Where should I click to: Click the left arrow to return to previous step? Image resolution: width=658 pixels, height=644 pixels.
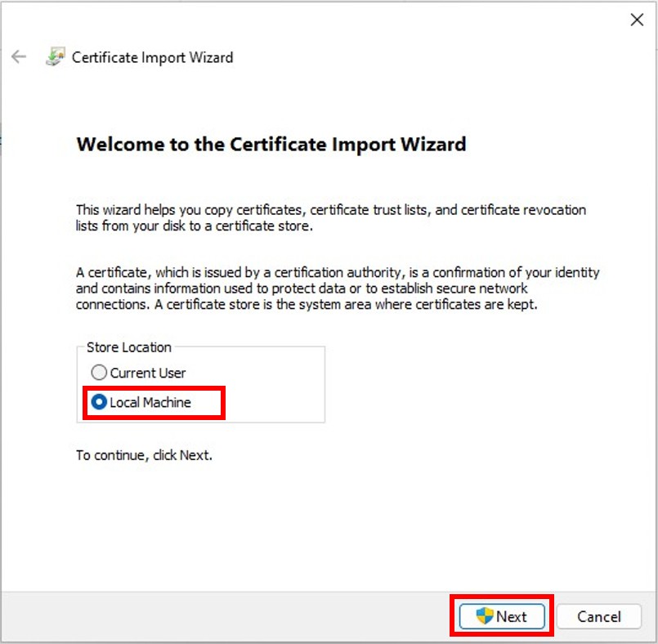(18, 56)
